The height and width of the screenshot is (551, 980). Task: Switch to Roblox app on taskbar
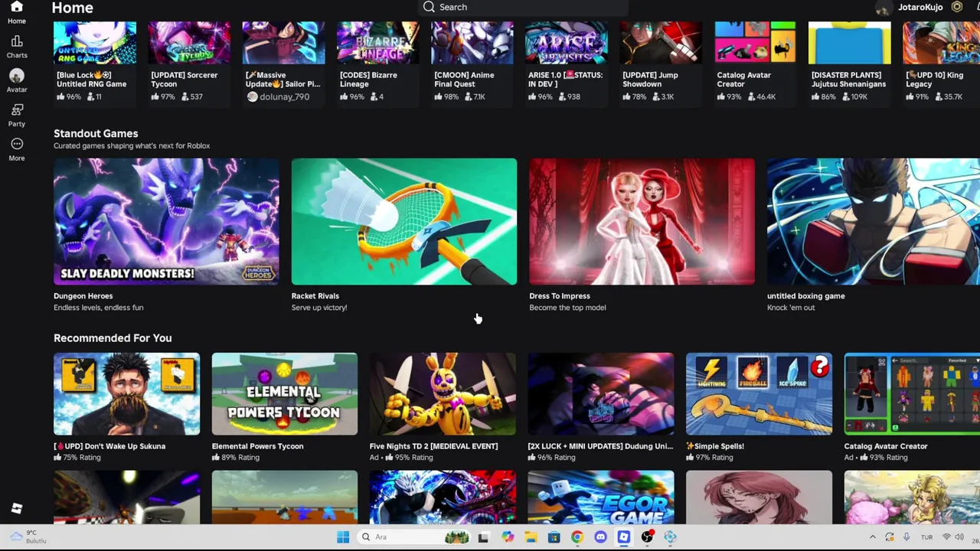[x=624, y=537]
